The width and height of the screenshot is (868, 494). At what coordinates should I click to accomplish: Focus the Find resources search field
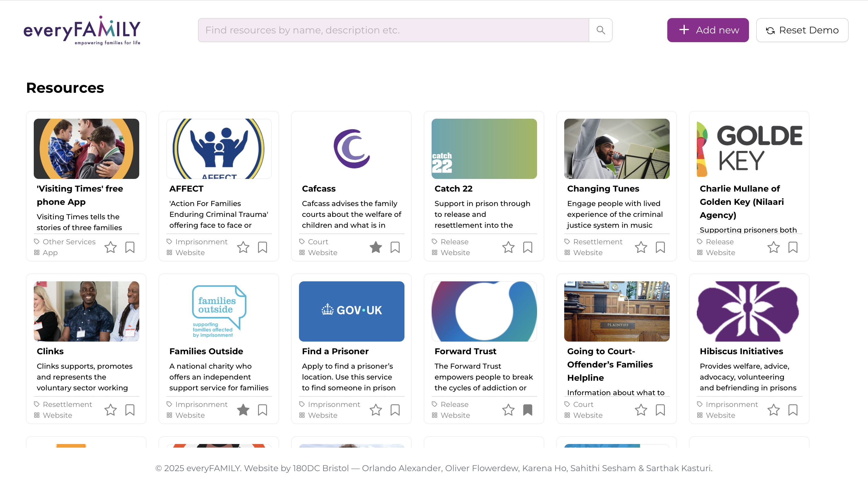click(x=393, y=30)
